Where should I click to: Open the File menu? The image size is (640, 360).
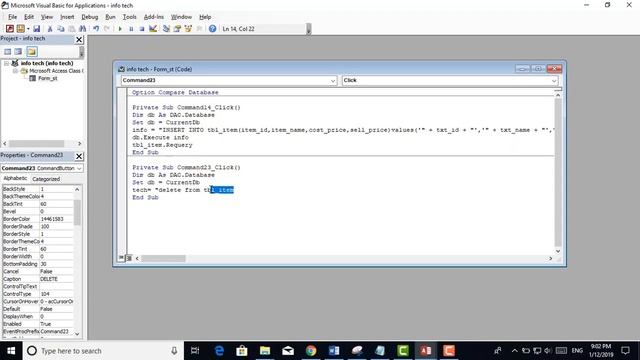click(13, 17)
